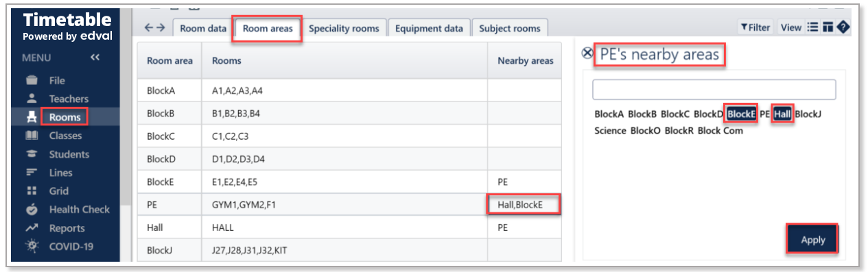Open the File menu item

pyautogui.click(x=56, y=80)
